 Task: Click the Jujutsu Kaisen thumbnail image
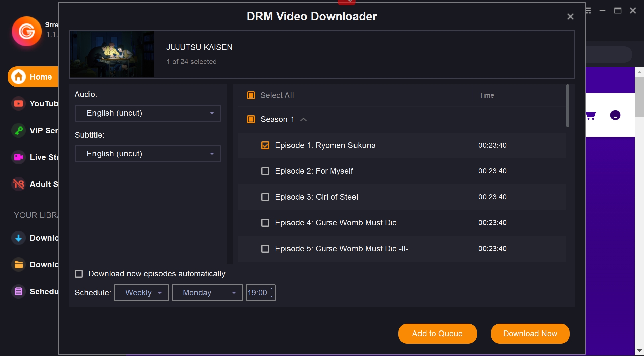pyautogui.click(x=112, y=54)
